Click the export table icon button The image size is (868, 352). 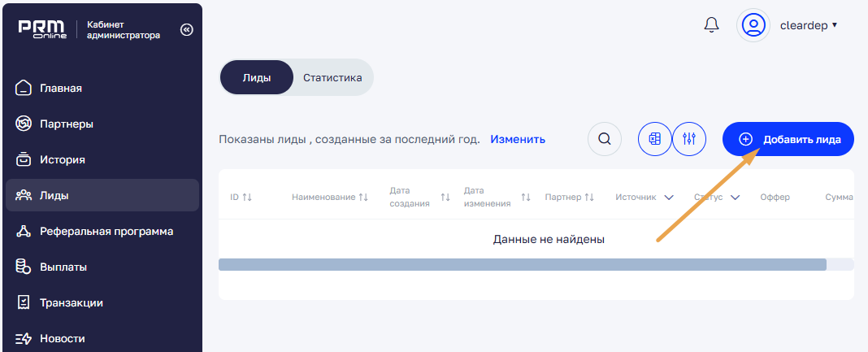(x=655, y=139)
